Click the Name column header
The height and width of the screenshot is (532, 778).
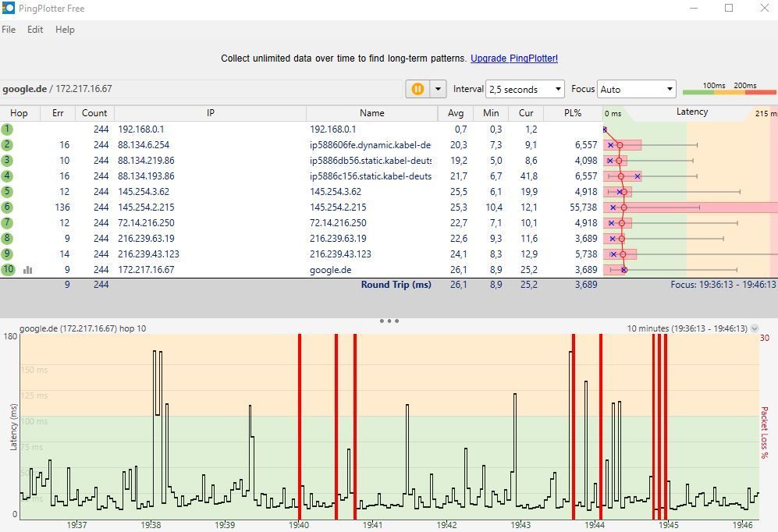tap(372, 113)
